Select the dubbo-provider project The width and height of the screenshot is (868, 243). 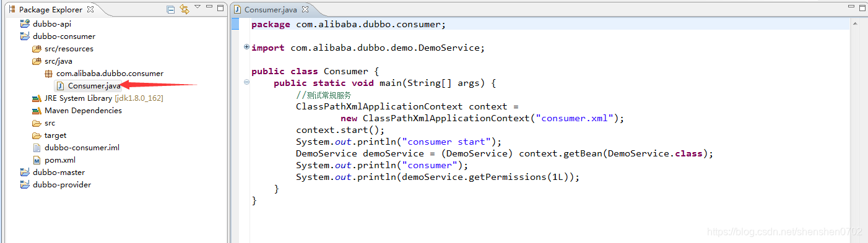tap(62, 185)
